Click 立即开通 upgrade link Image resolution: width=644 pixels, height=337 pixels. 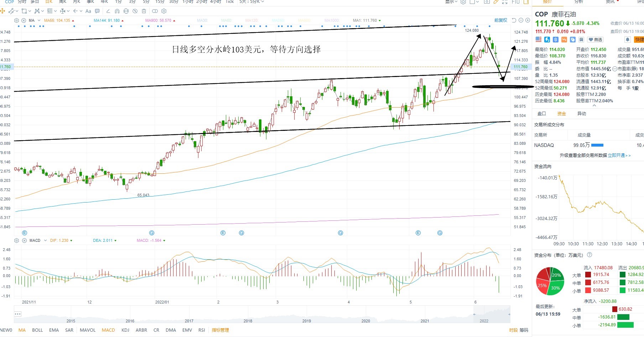point(616,155)
